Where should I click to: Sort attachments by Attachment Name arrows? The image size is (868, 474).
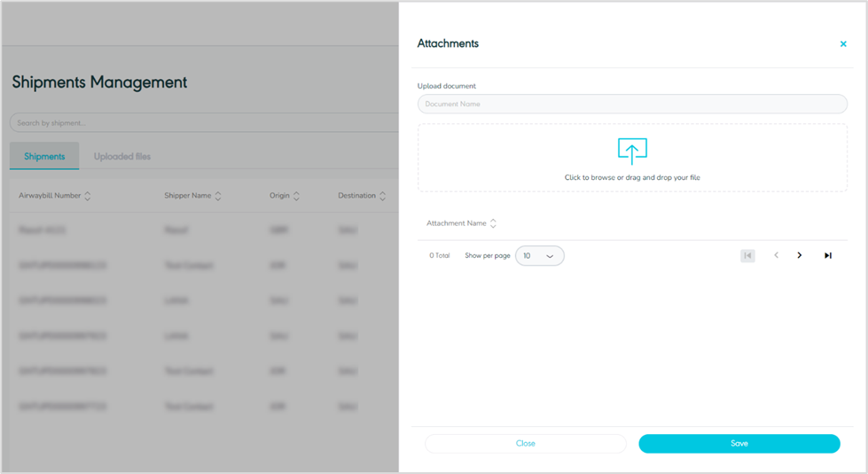(x=494, y=223)
